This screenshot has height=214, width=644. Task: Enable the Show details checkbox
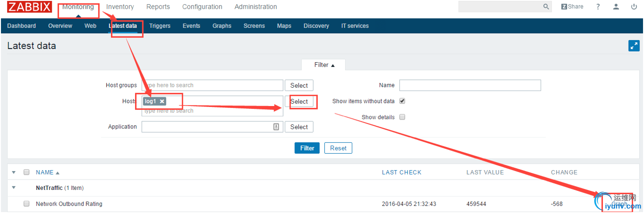402,117
